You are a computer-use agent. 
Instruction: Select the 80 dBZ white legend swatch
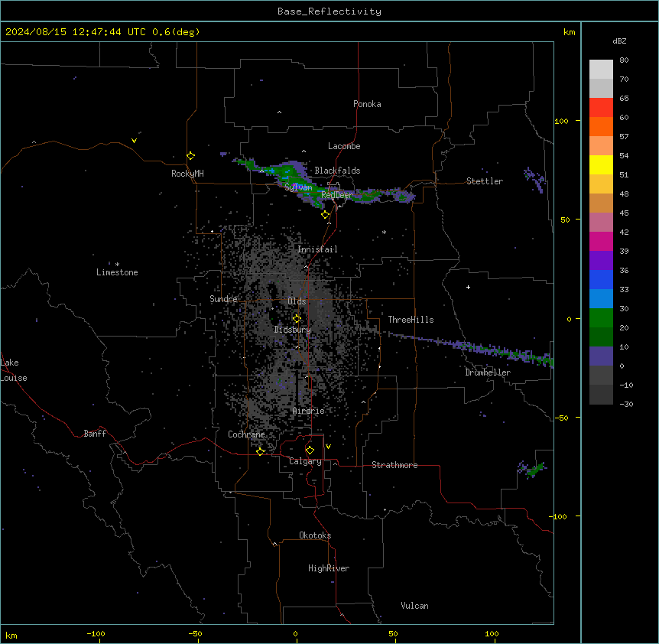601,70
